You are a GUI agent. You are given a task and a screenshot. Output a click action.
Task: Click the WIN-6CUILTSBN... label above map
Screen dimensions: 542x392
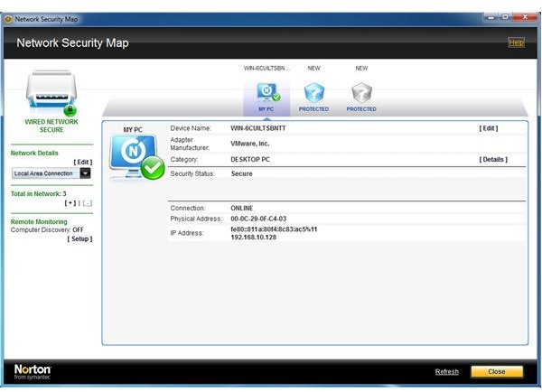(x=266, y=68)
